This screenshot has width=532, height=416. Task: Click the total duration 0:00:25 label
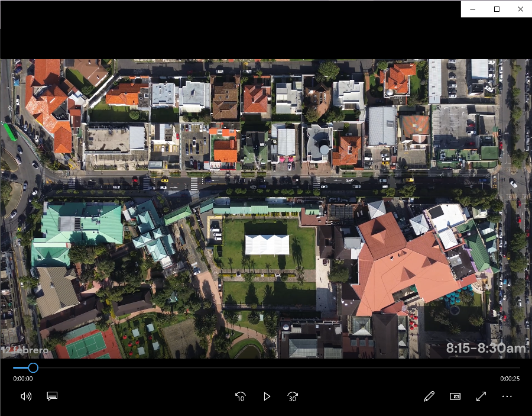coord(510,379)
